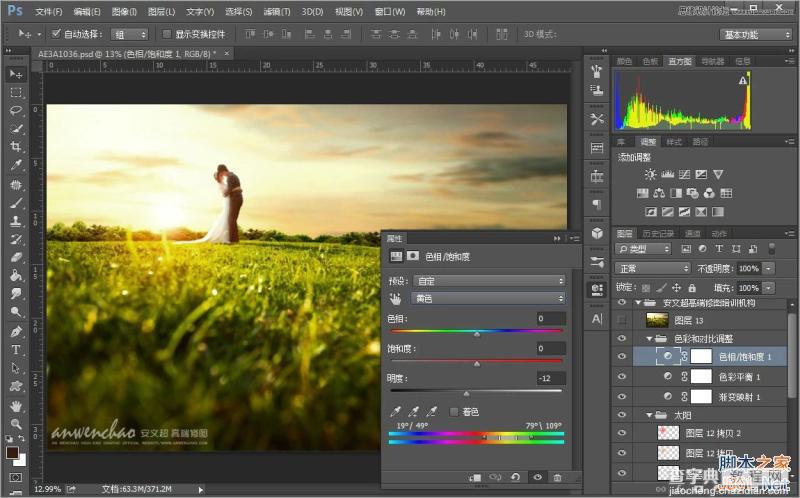Select the Pen tool
This screenshot has height=498, width=800.
[x=16, y=331]
